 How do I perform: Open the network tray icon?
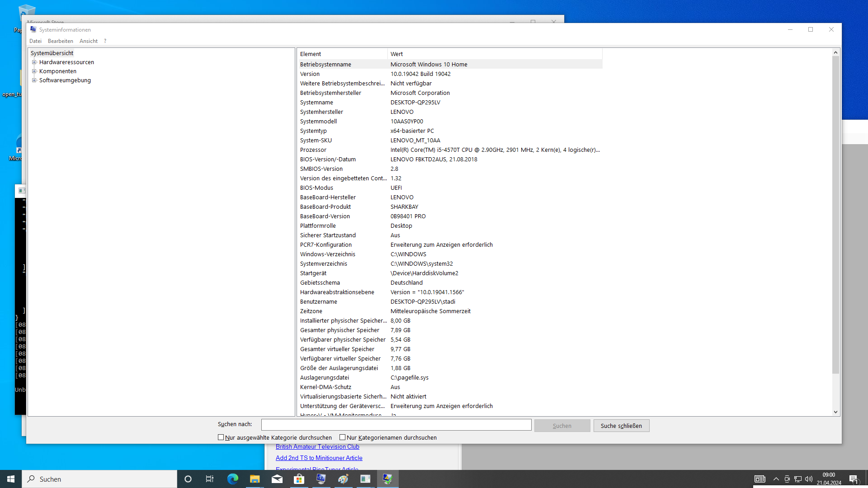tap(798, 479)
